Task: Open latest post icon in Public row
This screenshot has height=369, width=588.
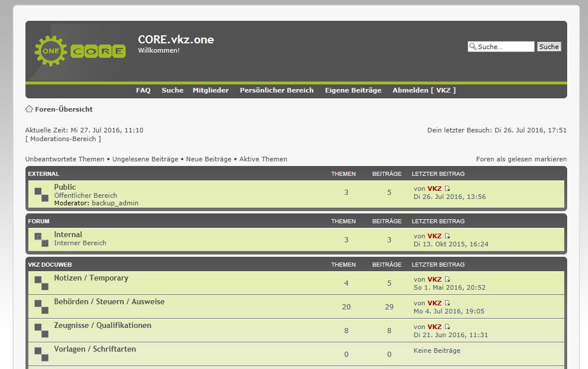Action: tap(447, 189)
